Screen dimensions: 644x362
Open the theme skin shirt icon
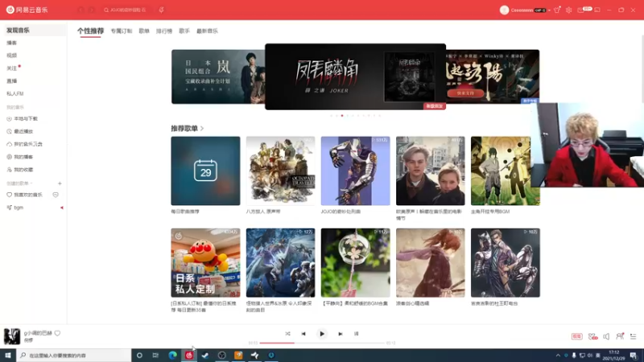coord(557,10)
